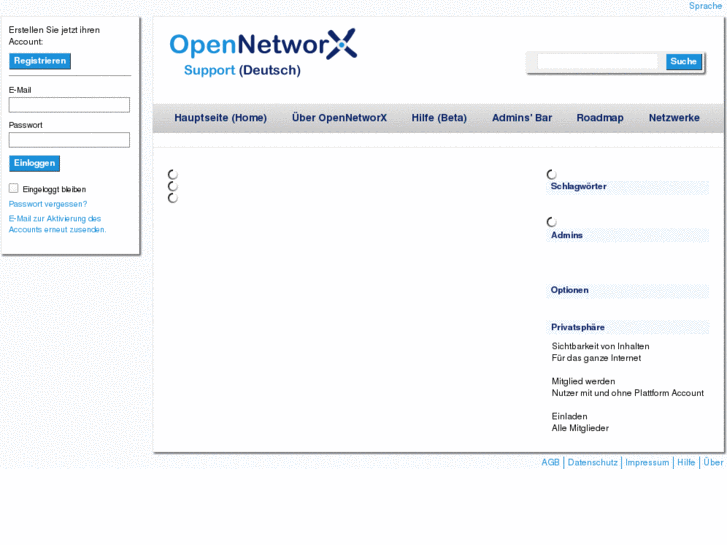Open Roadmap menu item

click(x=599, y=118)
